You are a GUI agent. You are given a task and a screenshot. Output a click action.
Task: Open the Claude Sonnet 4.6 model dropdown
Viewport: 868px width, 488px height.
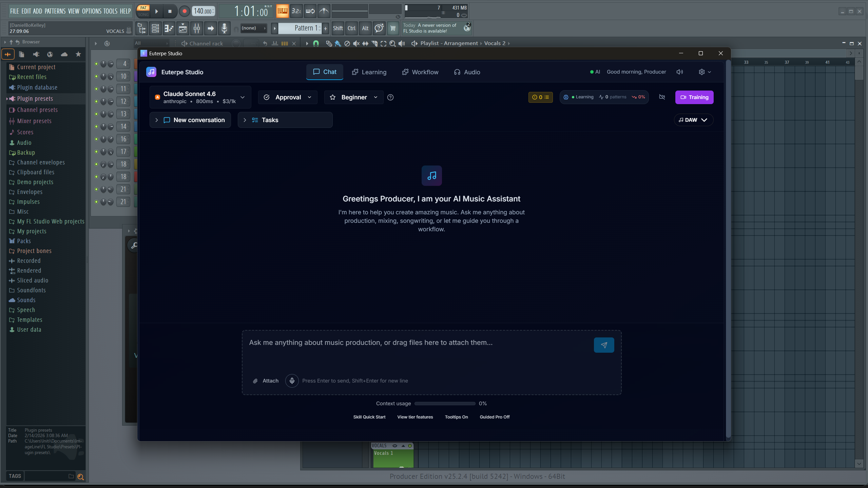click(200, 97)
